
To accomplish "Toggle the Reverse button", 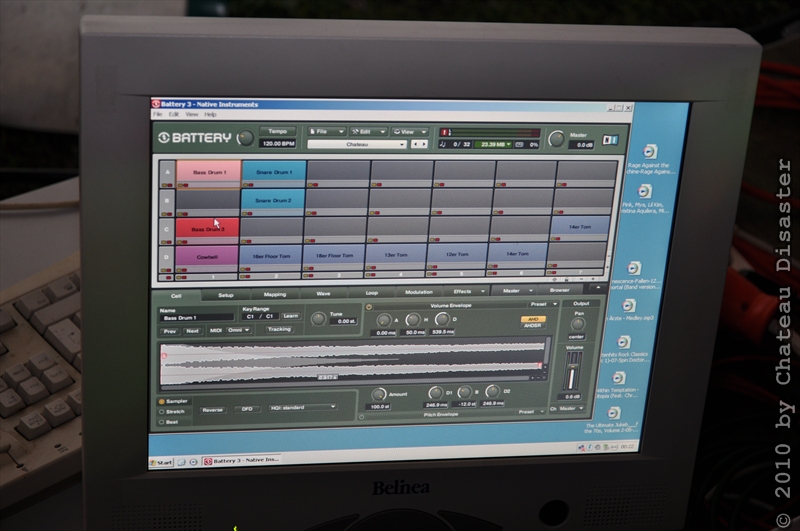I will (x=213, y=410).
